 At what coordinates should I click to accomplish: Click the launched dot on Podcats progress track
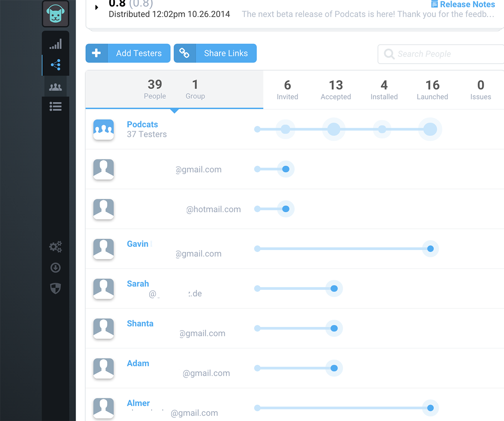pos(430,130)
